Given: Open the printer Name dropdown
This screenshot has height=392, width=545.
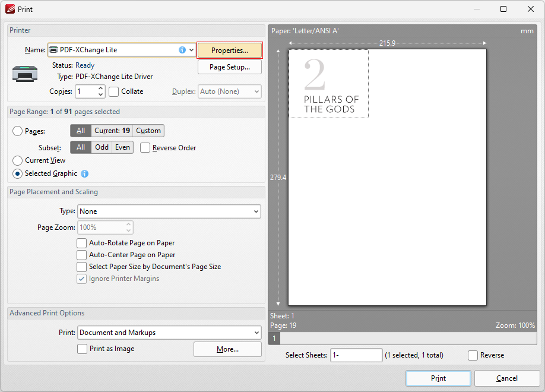Looking at the screenshot, I should [191, 50].
